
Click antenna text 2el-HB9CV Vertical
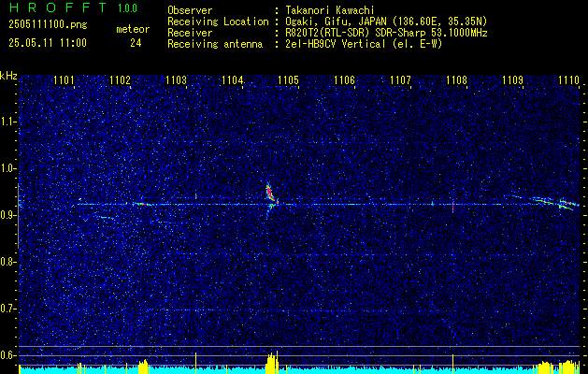click(x=336, y=44)
